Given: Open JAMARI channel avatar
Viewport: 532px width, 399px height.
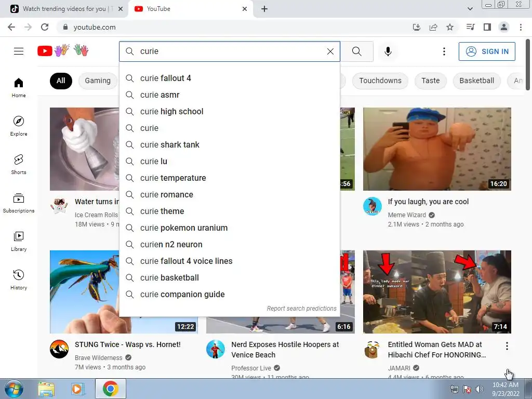Looking at the screenshot, I should 372,349.
